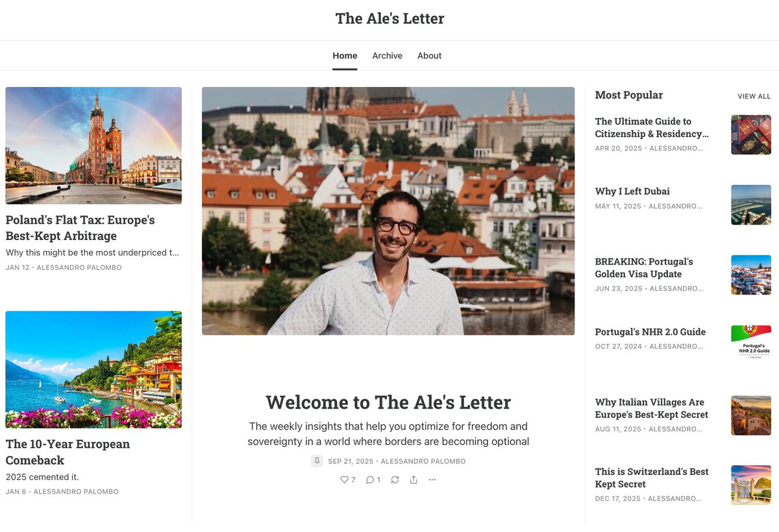The image size is (779, 532).
Task: Click The Ale's Letter site title
Action: click(x=389, y=18)
